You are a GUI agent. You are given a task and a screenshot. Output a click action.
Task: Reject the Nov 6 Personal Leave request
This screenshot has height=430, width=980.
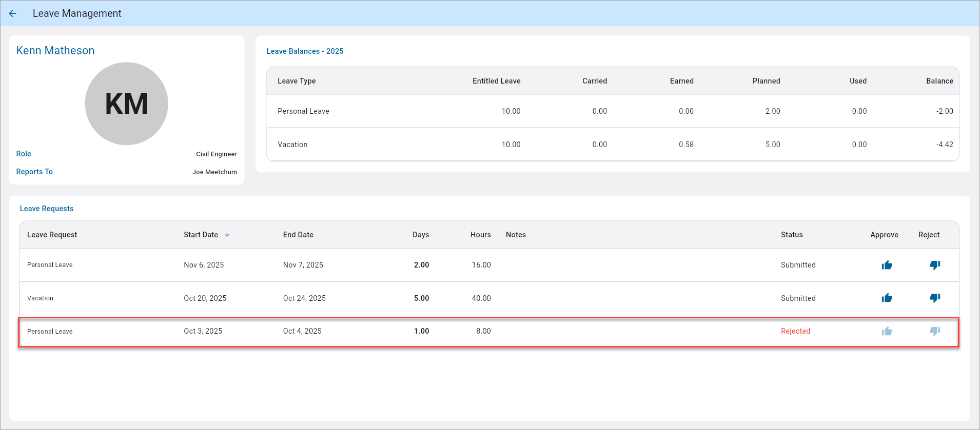(934, 265)
